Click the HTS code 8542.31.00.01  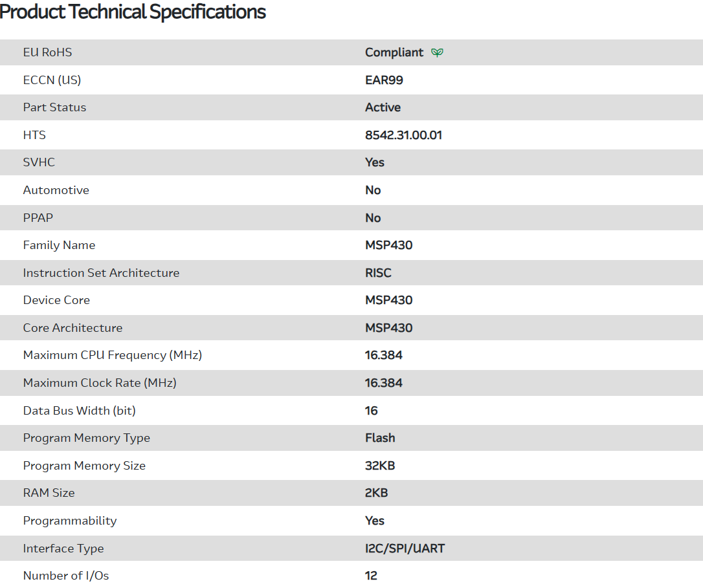pos(403,135)
